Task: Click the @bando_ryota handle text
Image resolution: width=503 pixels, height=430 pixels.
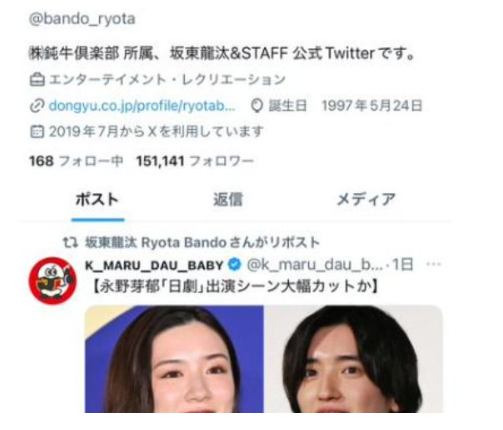Action: coord(82,19)
